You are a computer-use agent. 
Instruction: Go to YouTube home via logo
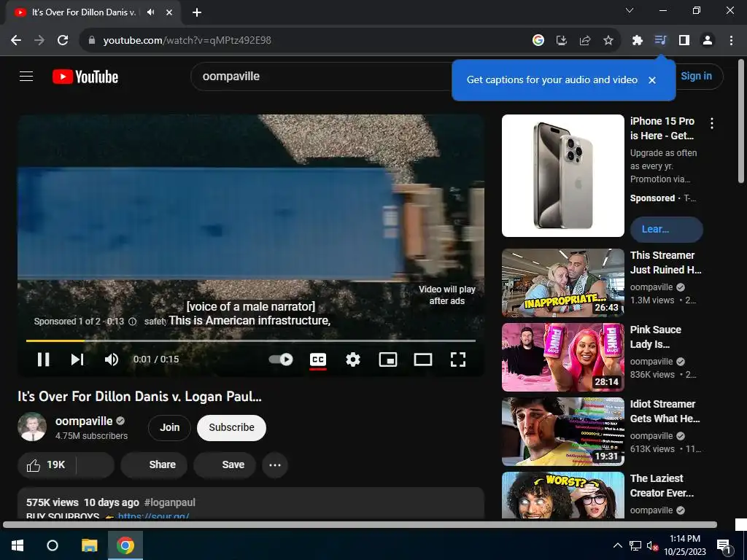tap(85, 77)
